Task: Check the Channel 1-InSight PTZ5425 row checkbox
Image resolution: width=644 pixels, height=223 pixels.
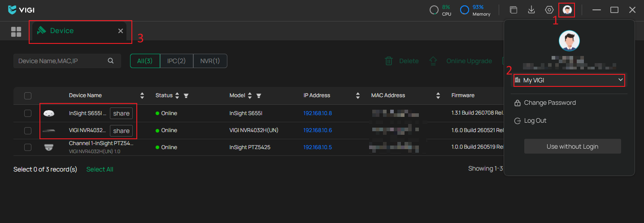Action: pyautogui.click(x=28, y=147)
